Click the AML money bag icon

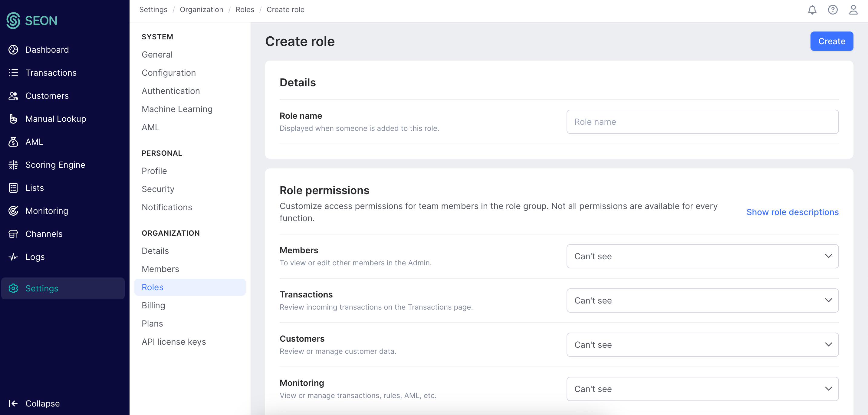pyautogui.click(x=14, y=142)
